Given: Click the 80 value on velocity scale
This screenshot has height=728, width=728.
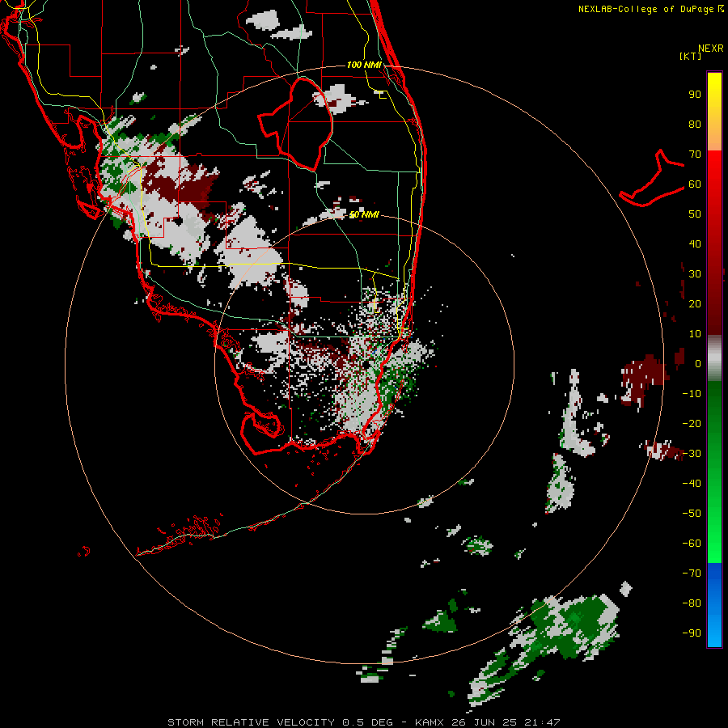Looking at the screenshot, I should tap(695, 125).
